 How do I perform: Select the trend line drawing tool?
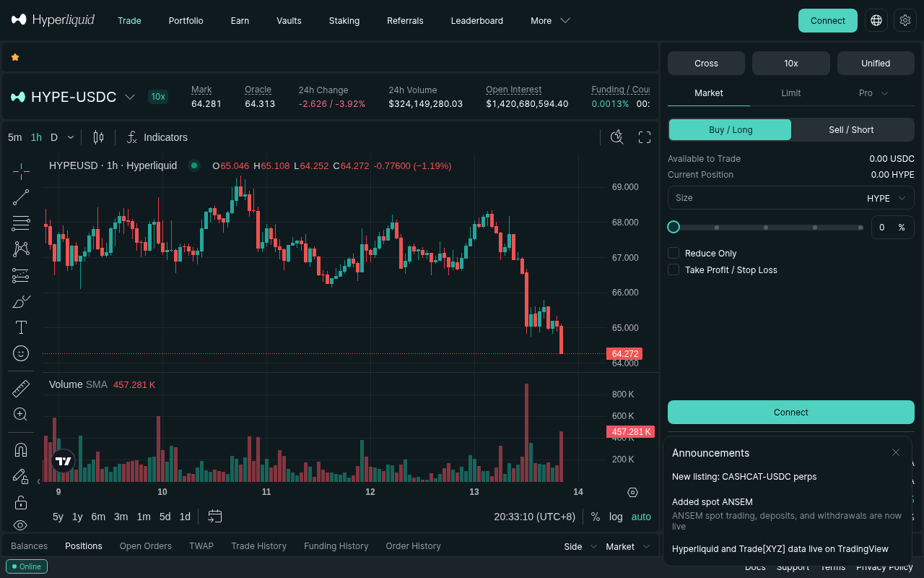(21, 197)
